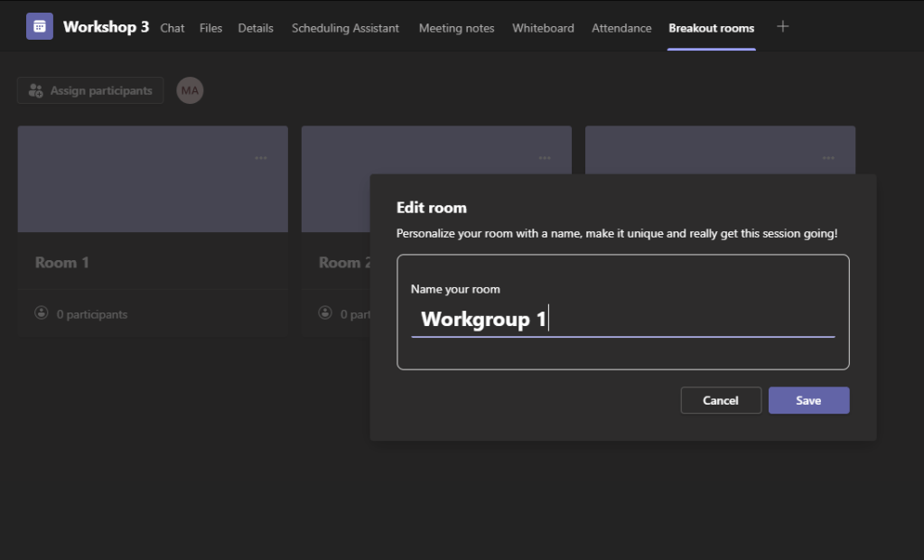This screenshot has height=560, width=924.
Task: Click the Workshop 3 calendar meeting icon
Action: pyautogui.click(x=40, y=27)
